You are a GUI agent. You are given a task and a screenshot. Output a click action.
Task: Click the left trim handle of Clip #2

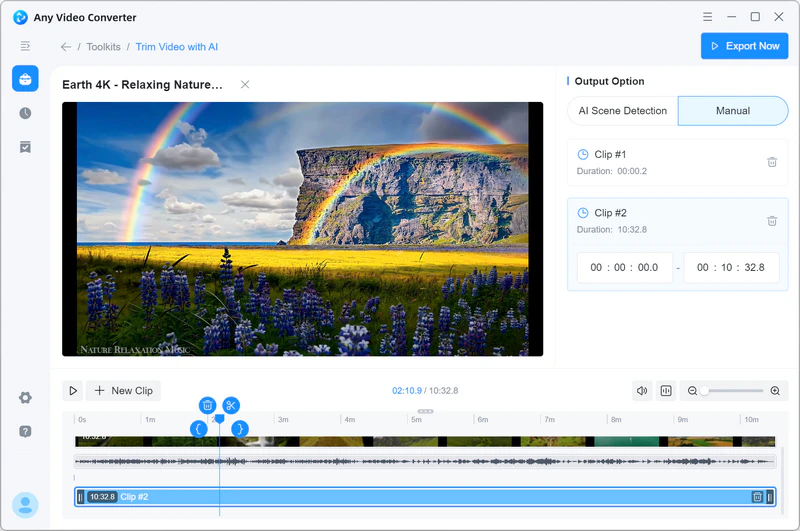80,497
